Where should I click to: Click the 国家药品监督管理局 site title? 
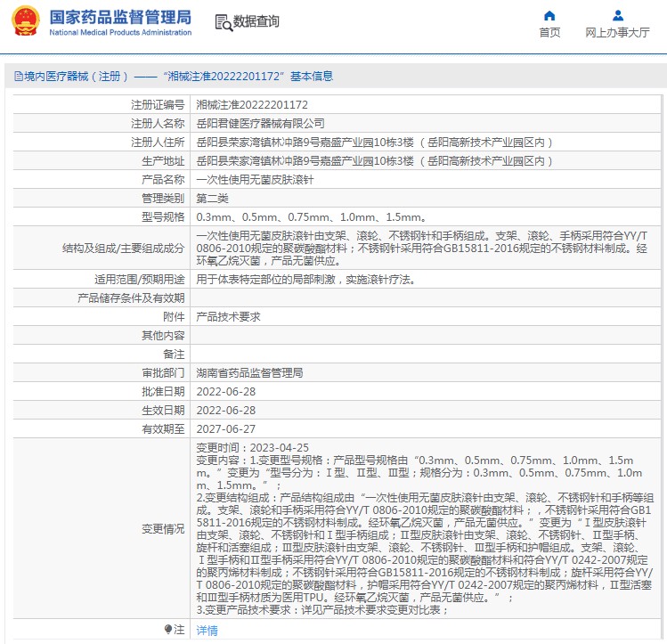[x=120, y=17]
